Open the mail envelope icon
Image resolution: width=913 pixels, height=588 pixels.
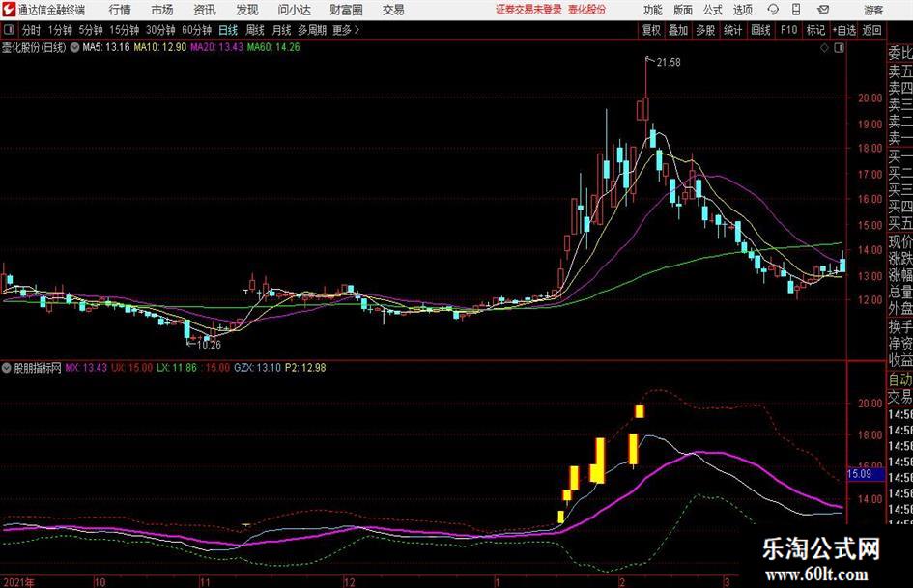point(823,10)
